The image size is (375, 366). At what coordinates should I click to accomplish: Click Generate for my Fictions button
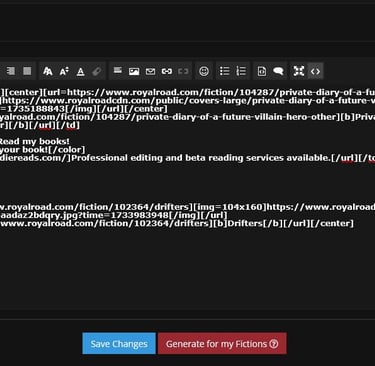pos(222,343)
